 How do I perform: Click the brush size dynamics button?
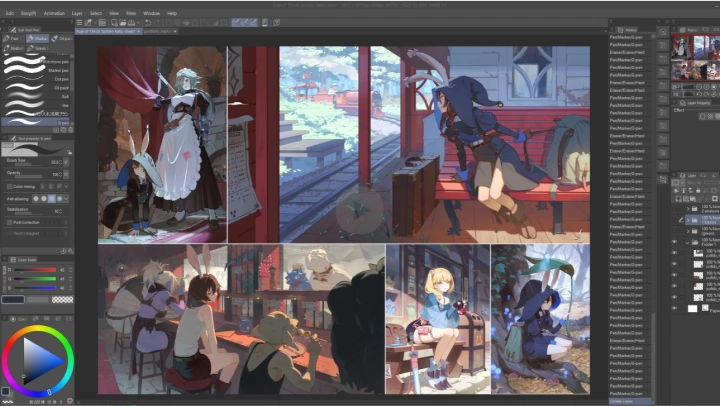(66, 162)
